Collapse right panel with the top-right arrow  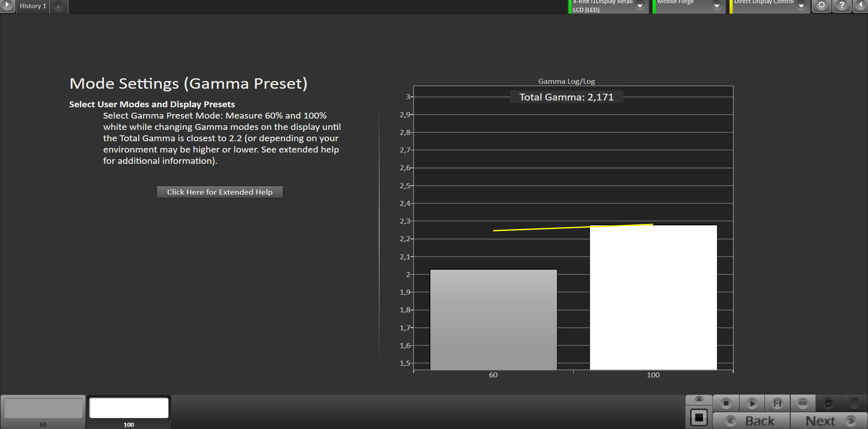point(861,5)
